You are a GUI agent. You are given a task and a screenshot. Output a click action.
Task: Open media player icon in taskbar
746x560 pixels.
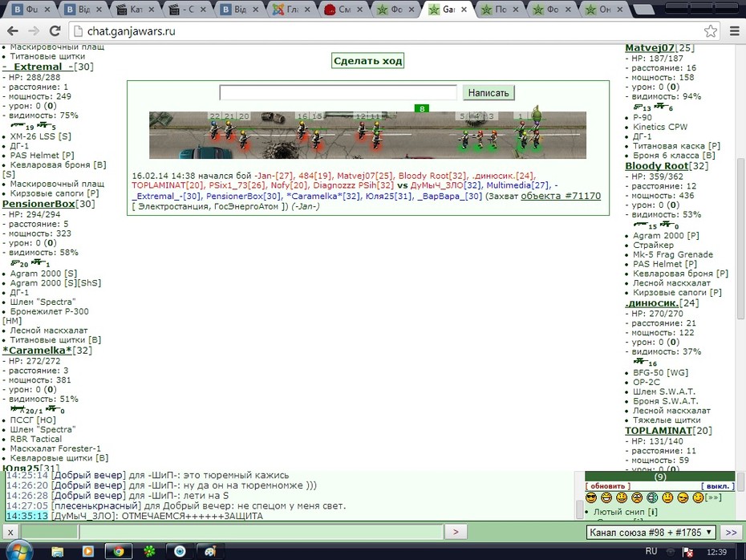coord(87,551)
